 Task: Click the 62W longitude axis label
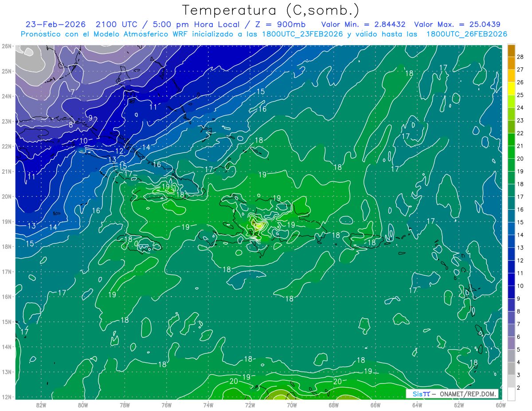pos(459,404)
